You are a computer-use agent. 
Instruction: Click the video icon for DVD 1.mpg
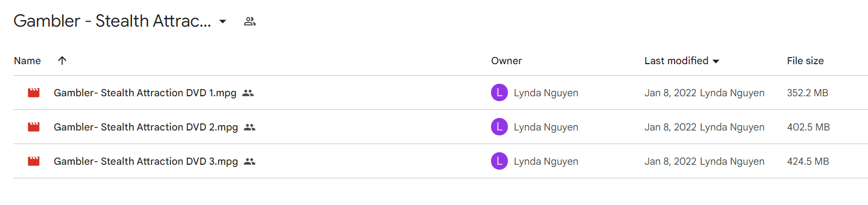[34, 93]
